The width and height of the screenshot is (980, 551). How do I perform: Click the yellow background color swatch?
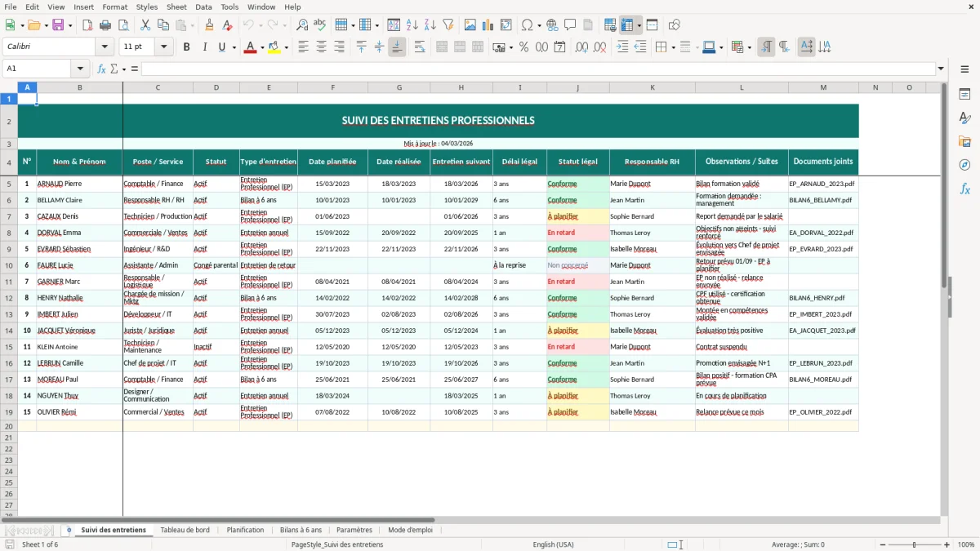[274, 47]
